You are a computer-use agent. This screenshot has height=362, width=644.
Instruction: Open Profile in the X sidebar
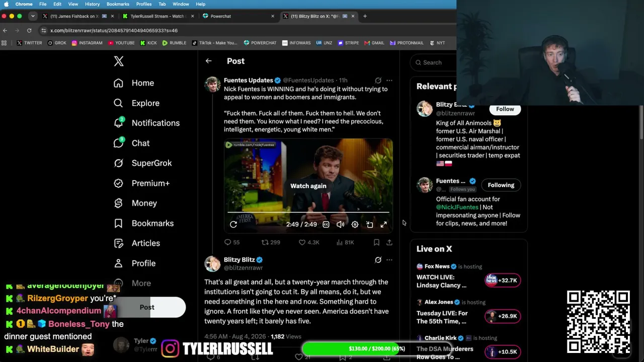click(134, 263)
